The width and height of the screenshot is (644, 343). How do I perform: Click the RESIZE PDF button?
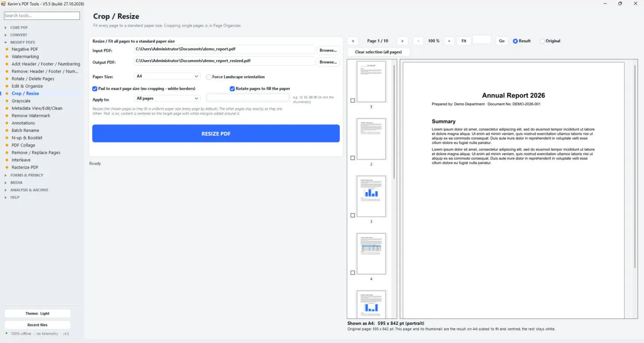[216, 134]
